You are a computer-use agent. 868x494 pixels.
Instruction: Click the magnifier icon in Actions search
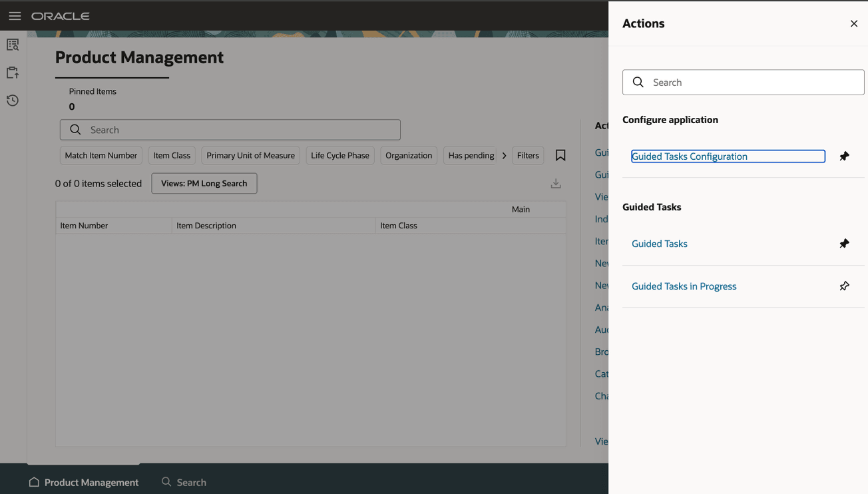coord(638,82)
